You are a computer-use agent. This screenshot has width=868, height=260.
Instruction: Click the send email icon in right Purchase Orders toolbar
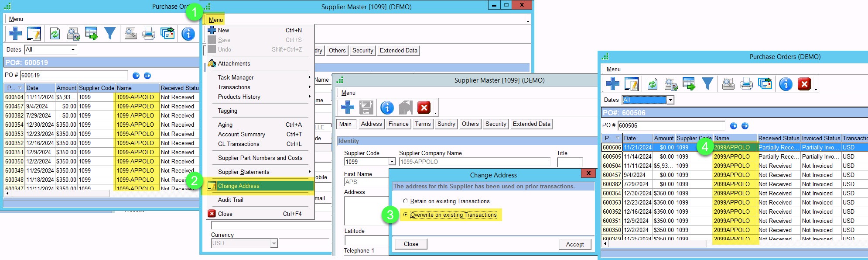tap(671, 83)
